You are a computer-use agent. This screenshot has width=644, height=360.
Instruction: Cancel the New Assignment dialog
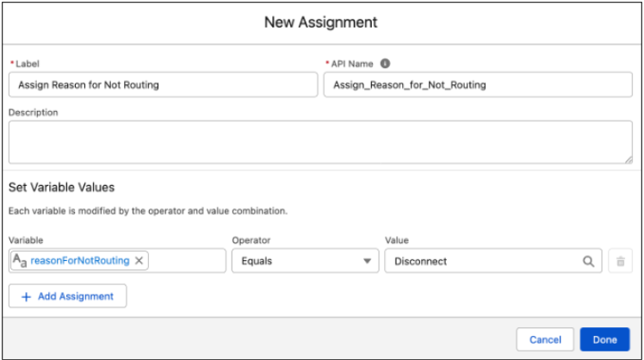544,339
